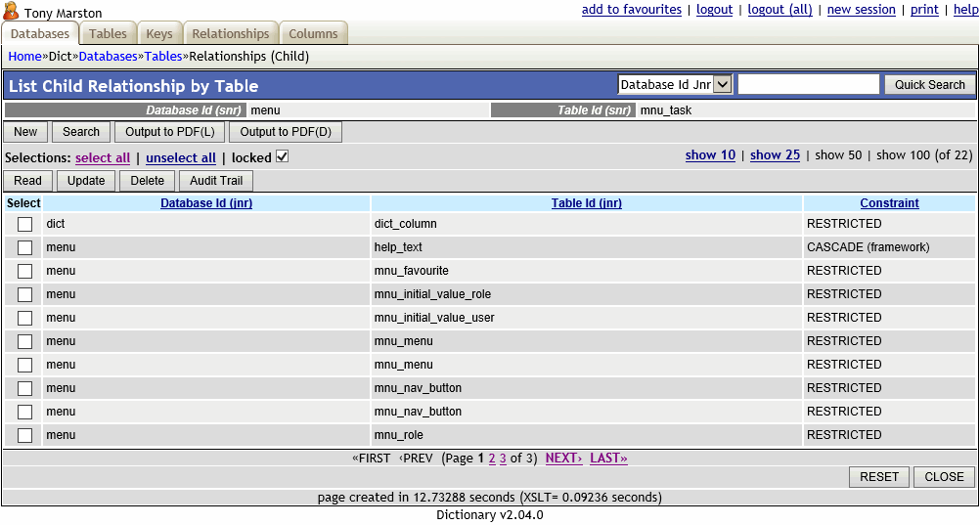Click the select all link

[x=103, y=158]
